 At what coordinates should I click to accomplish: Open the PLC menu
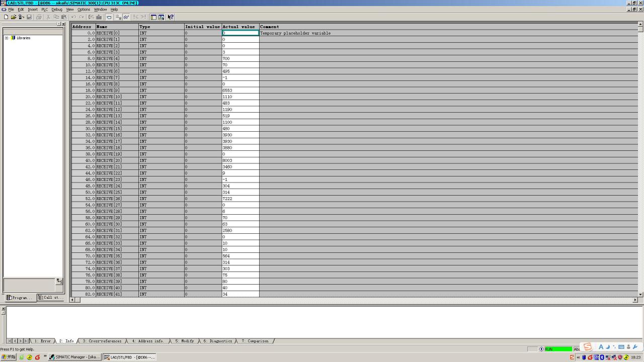pyautogui.click(x=45, y=10)
